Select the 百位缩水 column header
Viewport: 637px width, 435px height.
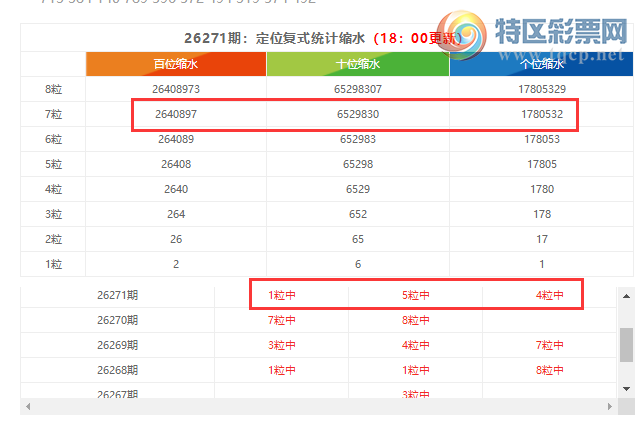176,64
